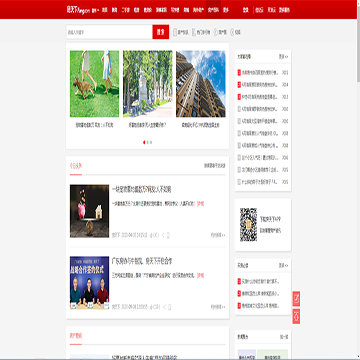Click the phone icon under signing ceremony article
Image resolution: width=360 pixels, height=360 pixels.
tap(168, 307)
